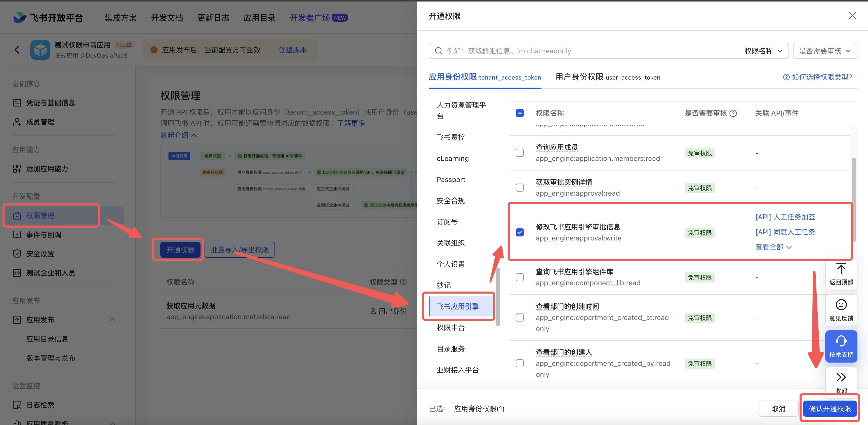Open 应用目录信息 in sidebar
The width and height of the screenshot is (868, 425).
click(x=47, y=339)
